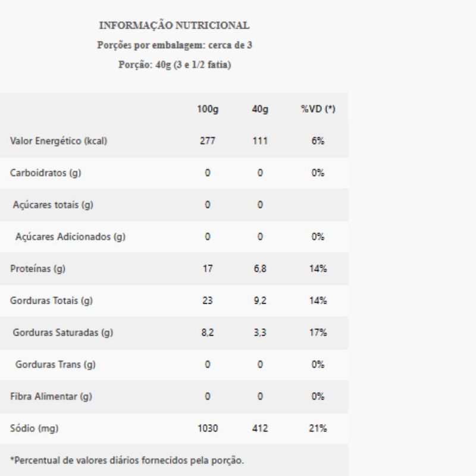Viewport: 476px width, 476px height.
Task: Click the 100g column header
Action: pos(207,109)
